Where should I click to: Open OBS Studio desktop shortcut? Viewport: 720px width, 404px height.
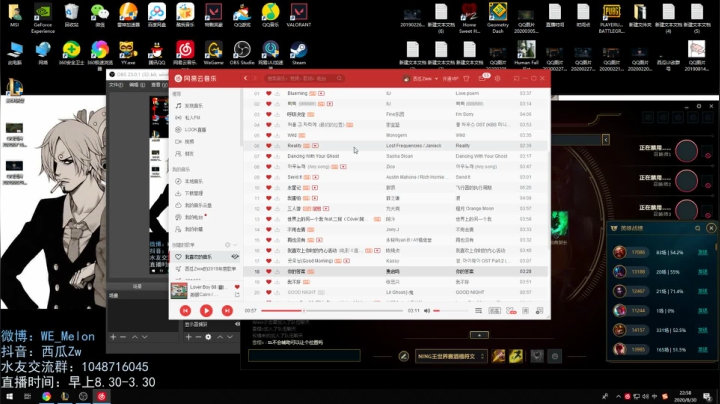click(x=242, y=52)
